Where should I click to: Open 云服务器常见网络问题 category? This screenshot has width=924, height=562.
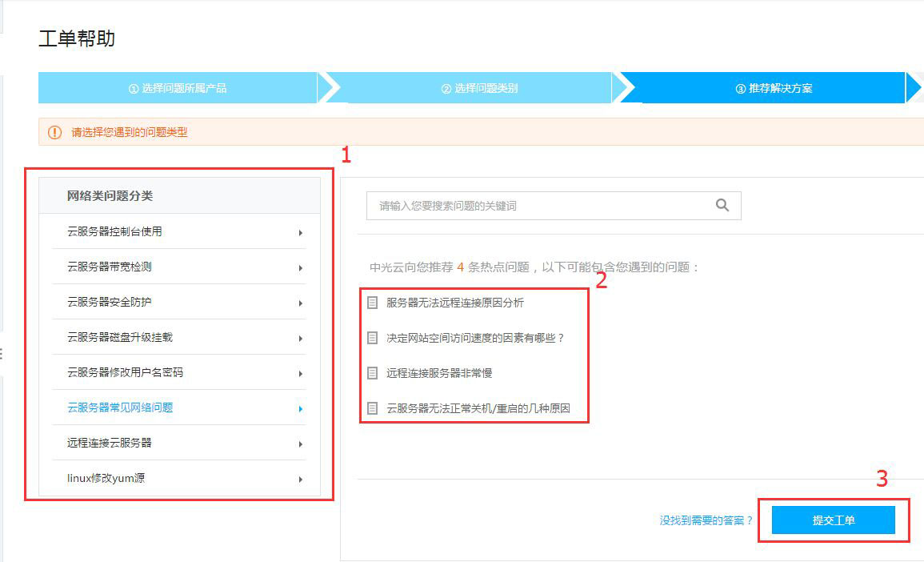120,407
